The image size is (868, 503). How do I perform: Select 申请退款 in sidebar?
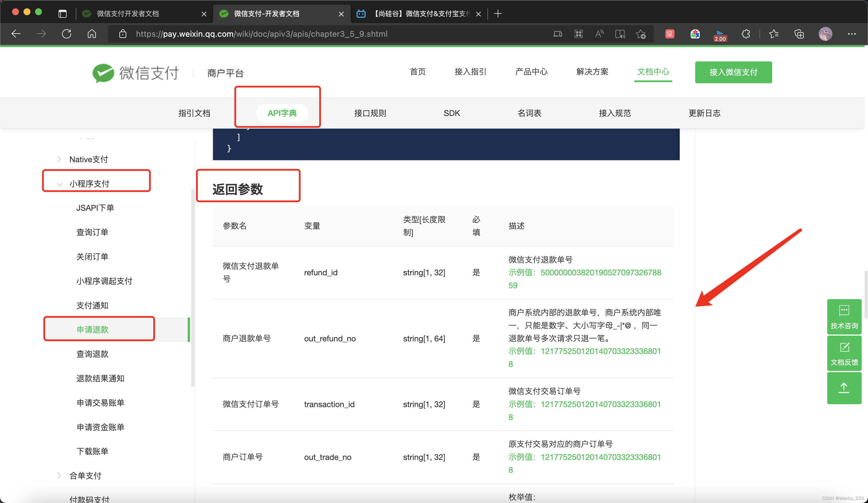(92, 329)
